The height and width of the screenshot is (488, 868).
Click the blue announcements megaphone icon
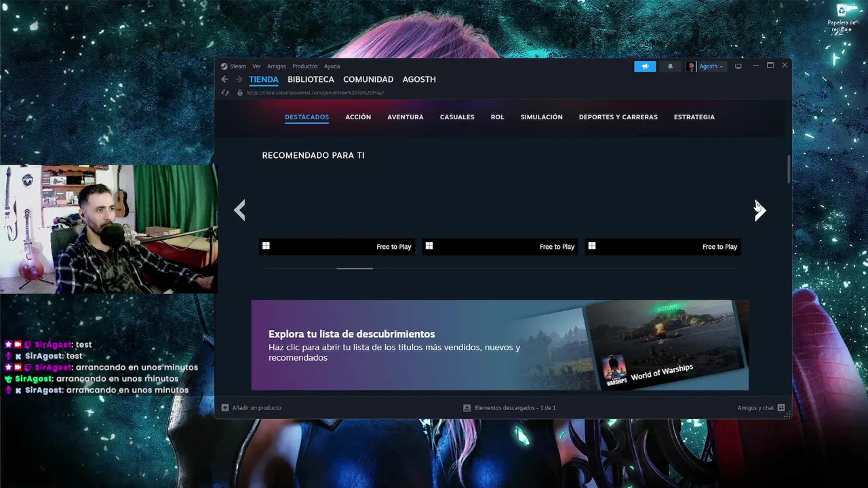click(x=645, y=66)
